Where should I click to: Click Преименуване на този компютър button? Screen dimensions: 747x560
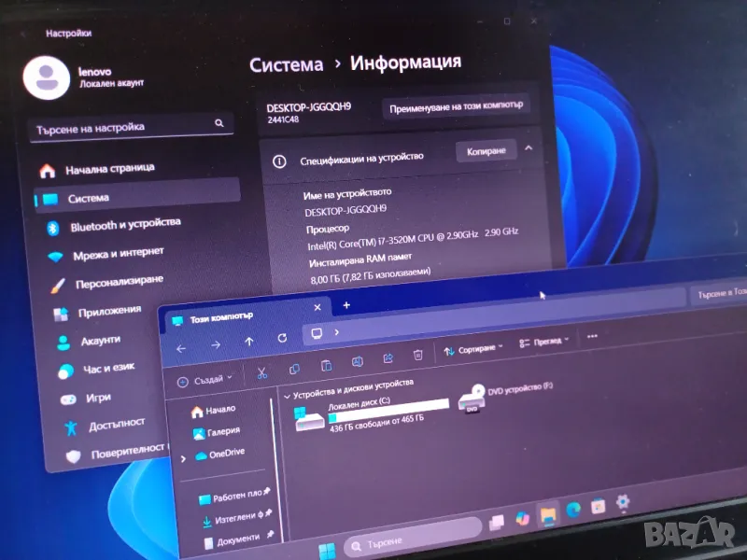[456, 107]
